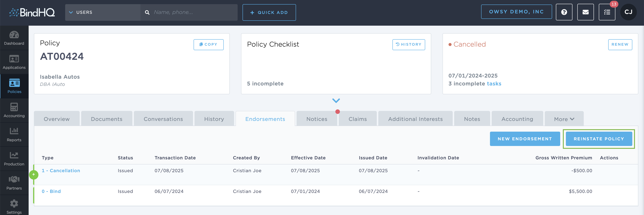Open the Reports sidebar icon
The width and height of the screenshot is (644, 215).
pyautogui.click(x=14, y=134)
